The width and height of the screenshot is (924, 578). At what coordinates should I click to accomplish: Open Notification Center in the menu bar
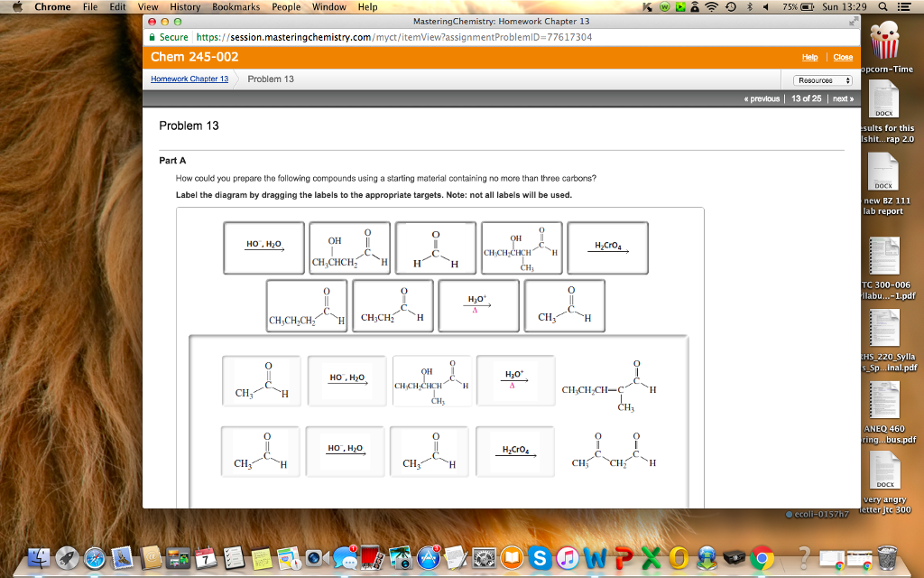click(906, 7)
